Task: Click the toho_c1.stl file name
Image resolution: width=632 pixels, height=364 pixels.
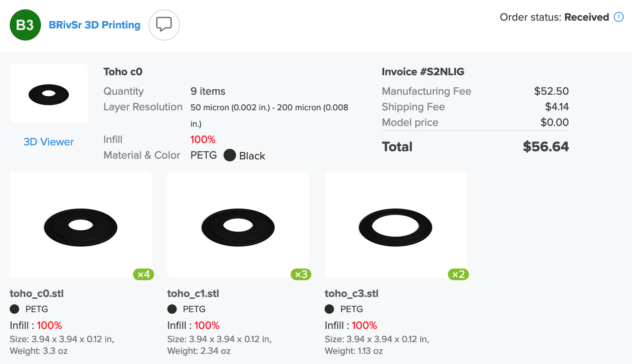Action: pyautogui.click(x=193, y=293)
